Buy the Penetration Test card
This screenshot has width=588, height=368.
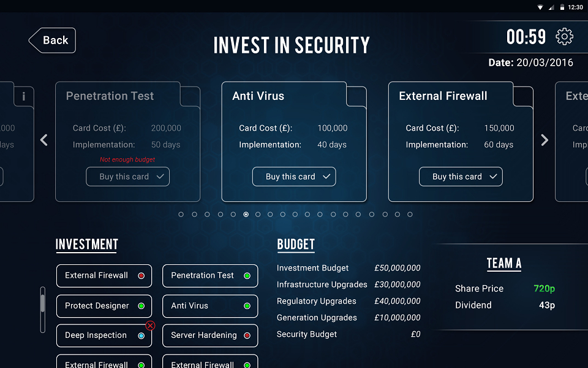tap(127, 177)
